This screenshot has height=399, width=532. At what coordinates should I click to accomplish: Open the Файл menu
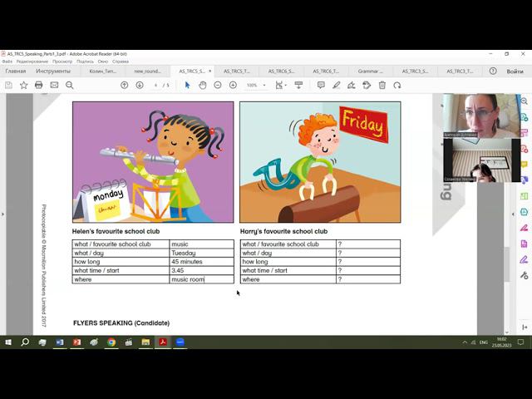click(x=7, y=62)
